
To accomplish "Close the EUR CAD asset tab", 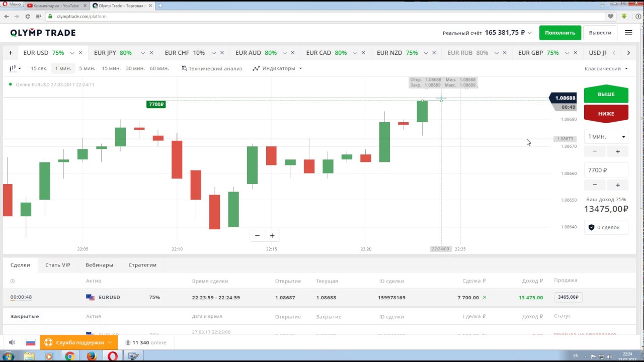I will pos(363,53).
